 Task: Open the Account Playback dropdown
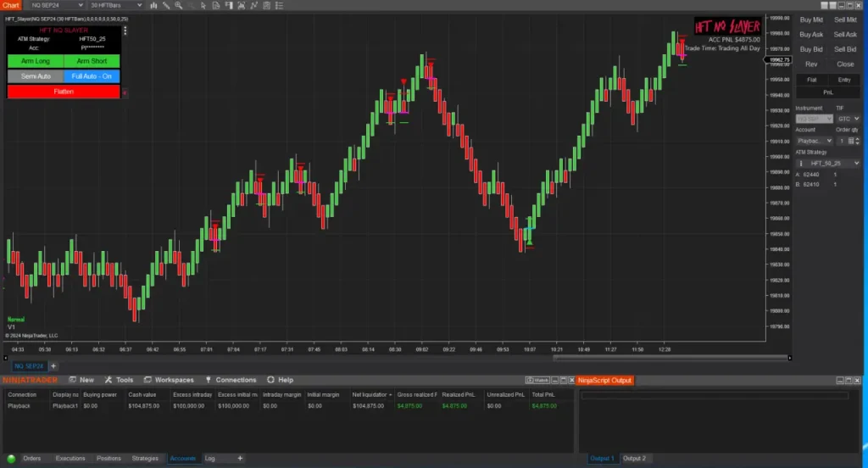click(x=815, y=141)
